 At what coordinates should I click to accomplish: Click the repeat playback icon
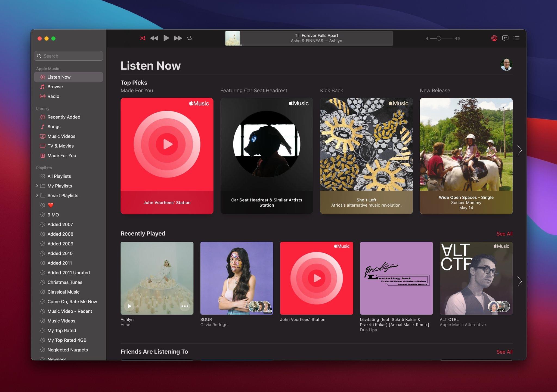(190, 38)
